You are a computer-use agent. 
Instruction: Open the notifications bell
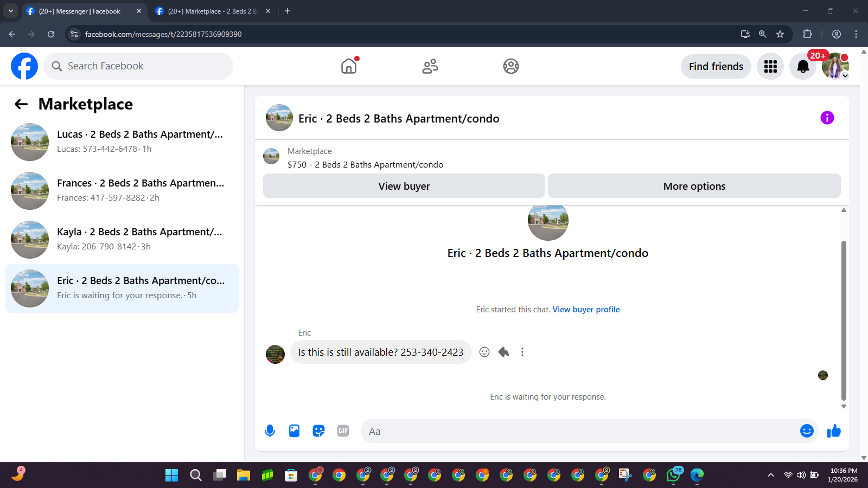(x=803, y=66)
